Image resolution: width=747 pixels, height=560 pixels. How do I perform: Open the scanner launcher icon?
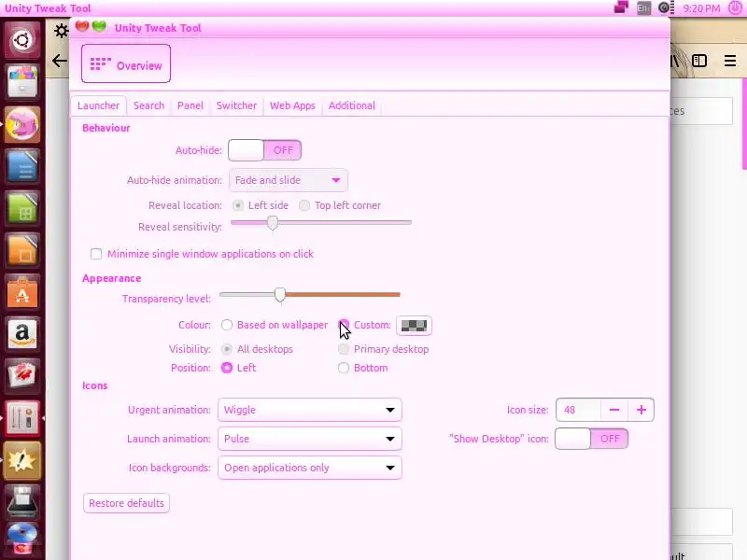[x=21, y=502]
